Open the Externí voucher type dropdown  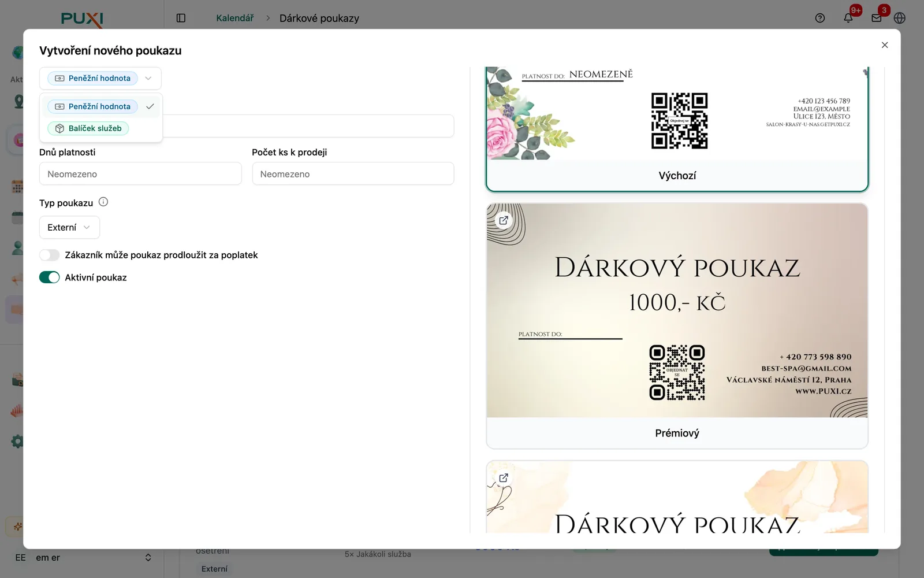pyautogui.click(x=69, y=228)
